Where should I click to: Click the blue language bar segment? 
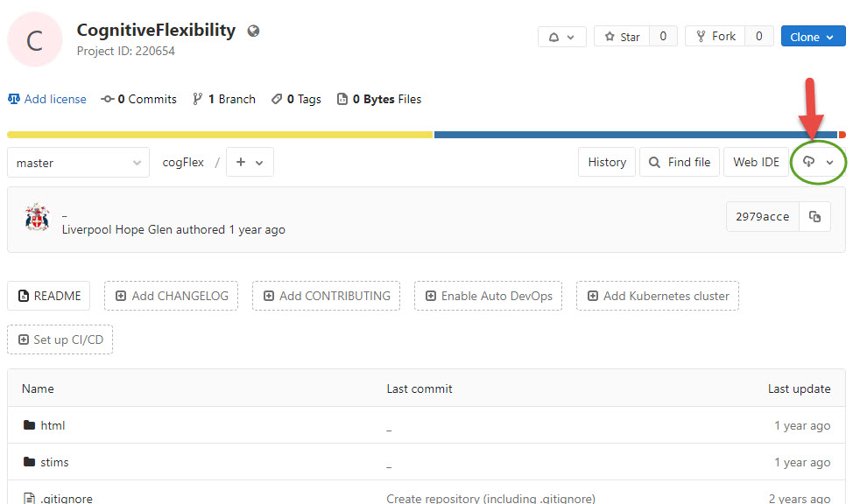pyautogui.click(x=636, y=134)
